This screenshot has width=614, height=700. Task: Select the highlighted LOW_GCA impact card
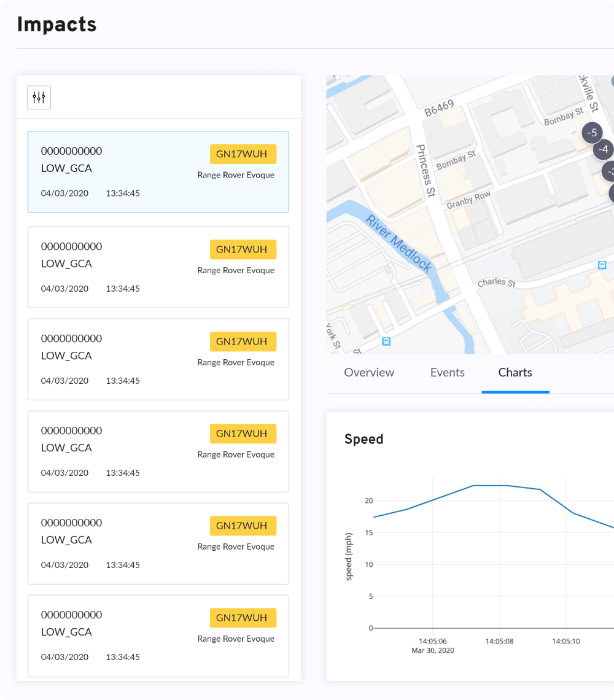tap(158, 171)
